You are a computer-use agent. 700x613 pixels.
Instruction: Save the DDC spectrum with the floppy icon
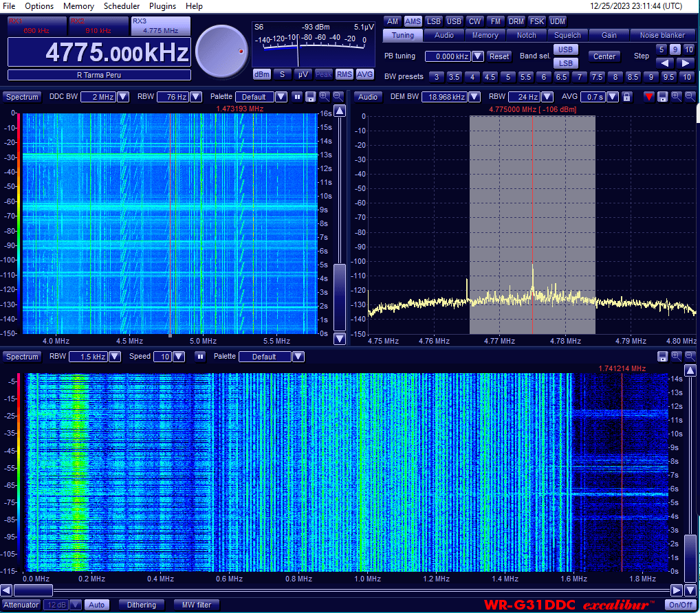(x=311, y=97)
